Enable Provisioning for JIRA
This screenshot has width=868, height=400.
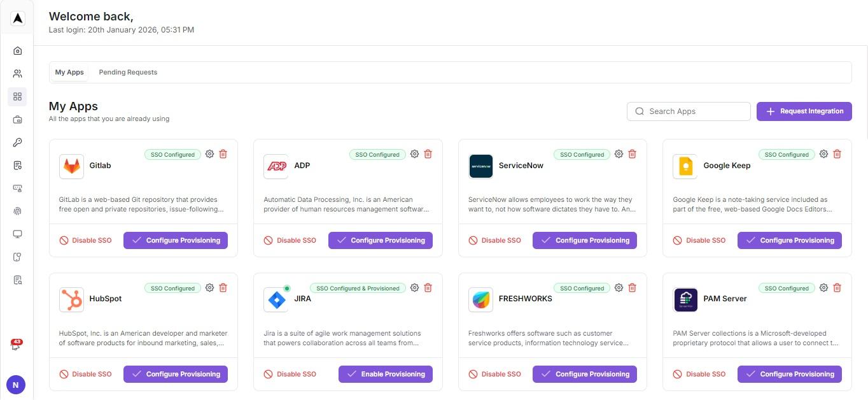(x=386, y=374)
